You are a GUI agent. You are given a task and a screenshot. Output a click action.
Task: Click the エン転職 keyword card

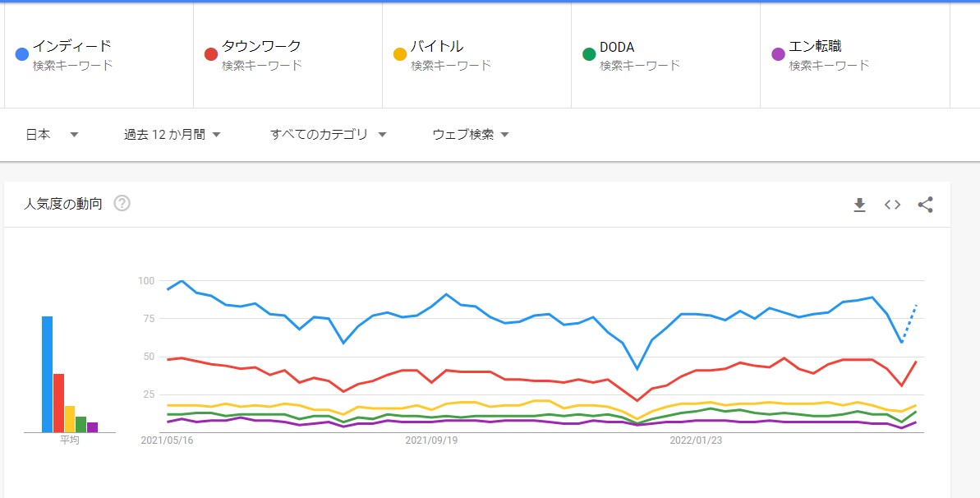(854, 55)
